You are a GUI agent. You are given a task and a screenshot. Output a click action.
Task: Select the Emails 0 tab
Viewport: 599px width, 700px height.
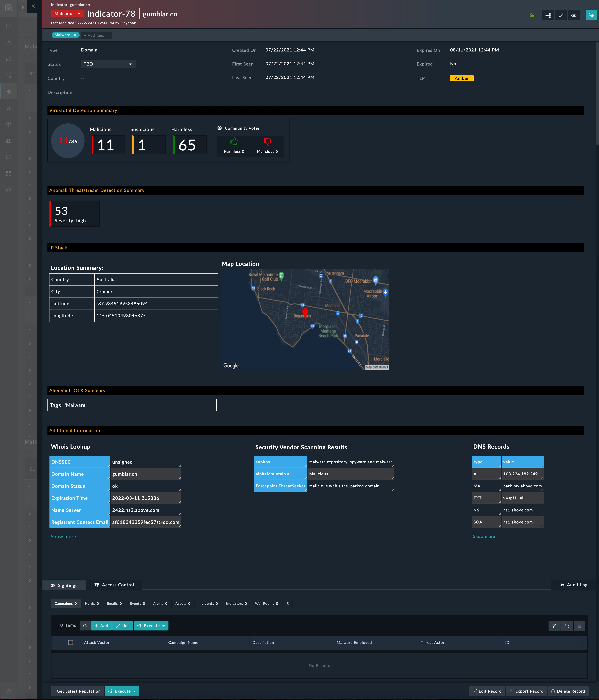114,604
